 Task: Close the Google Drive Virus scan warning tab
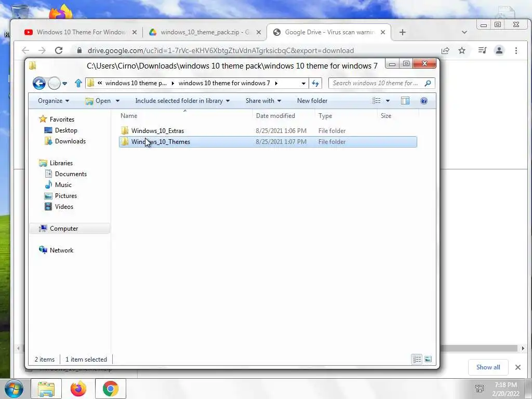tap(383, 32)
